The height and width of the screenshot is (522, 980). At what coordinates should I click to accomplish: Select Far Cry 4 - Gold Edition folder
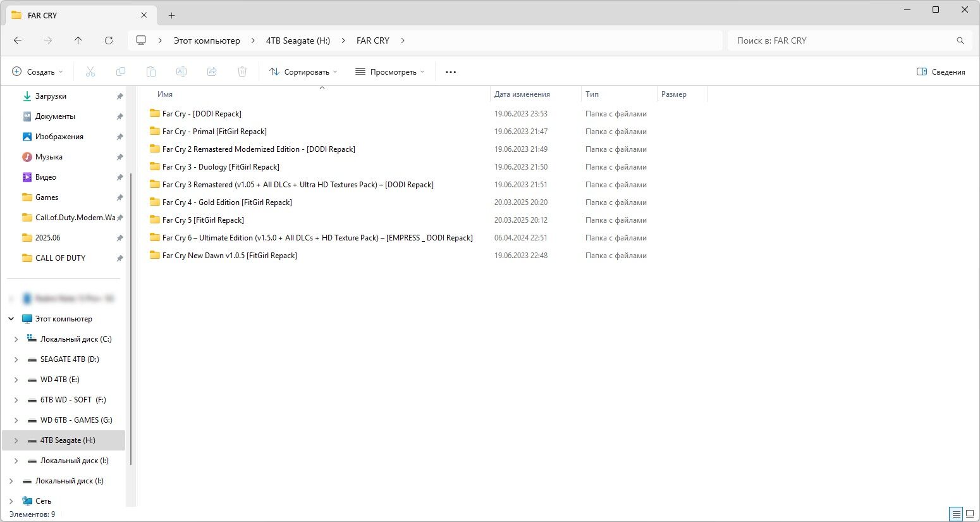[227, 202]
